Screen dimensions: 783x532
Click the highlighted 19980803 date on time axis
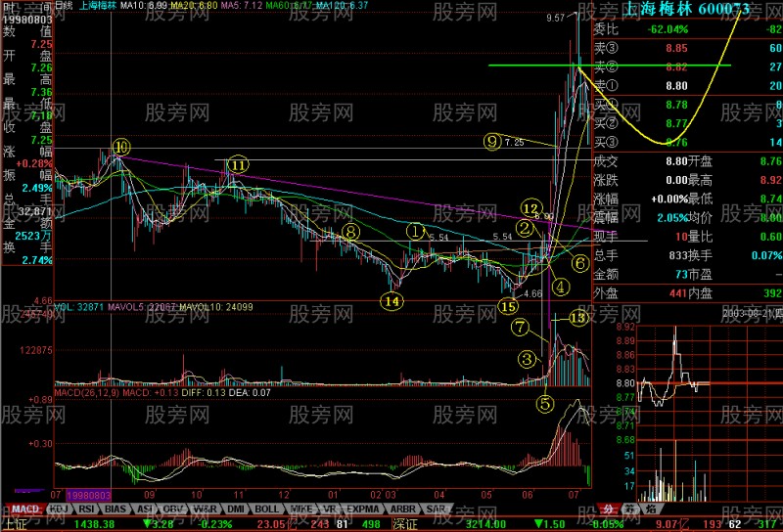click(88, 495)
